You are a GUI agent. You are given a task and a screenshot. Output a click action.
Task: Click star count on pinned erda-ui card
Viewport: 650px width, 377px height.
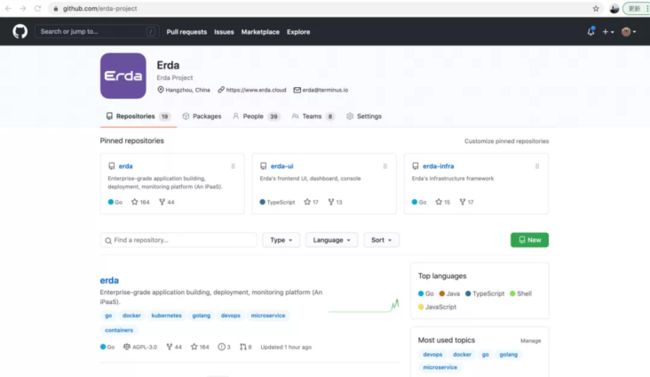[311, 202]
